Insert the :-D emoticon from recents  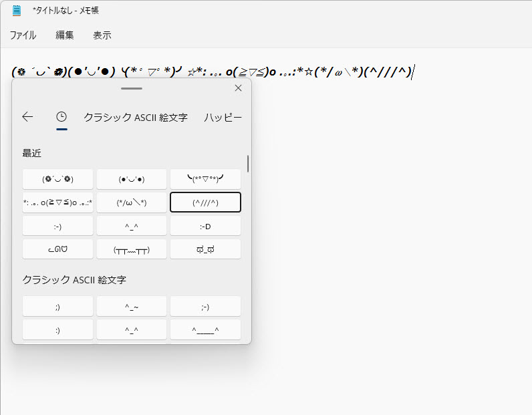[205, 226]
